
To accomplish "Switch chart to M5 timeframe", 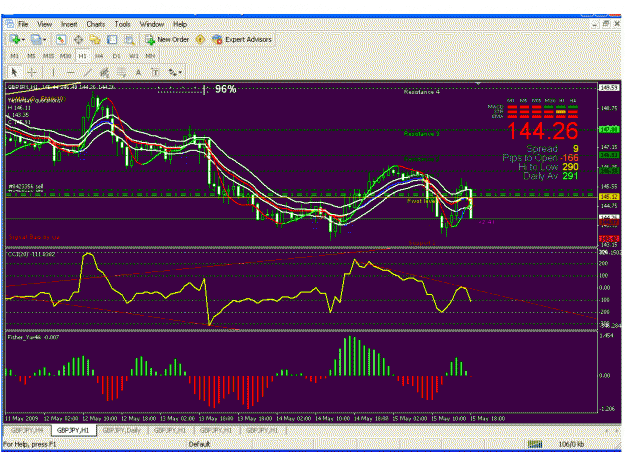I will 31,56.
